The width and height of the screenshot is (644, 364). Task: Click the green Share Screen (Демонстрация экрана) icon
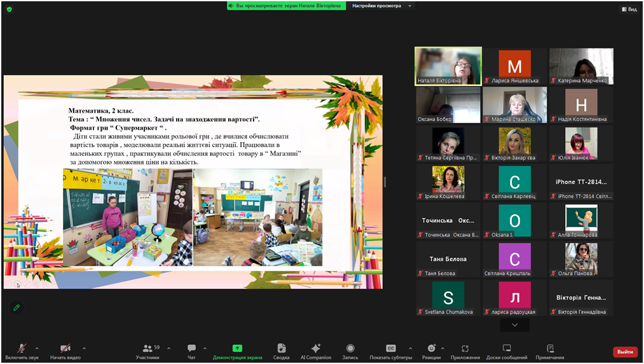click(237, 349)
